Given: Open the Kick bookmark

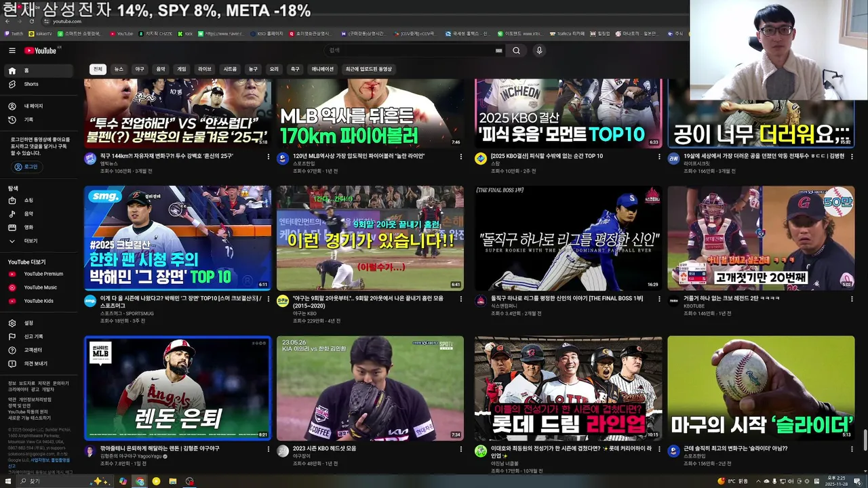Looking at the screenshot, I should pyautogui.click(x=185, y=33).
